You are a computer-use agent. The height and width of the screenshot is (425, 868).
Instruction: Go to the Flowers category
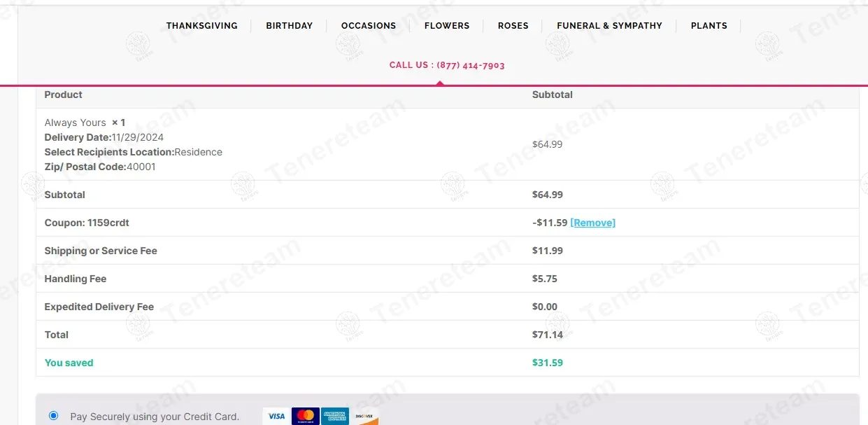(447, 26)
